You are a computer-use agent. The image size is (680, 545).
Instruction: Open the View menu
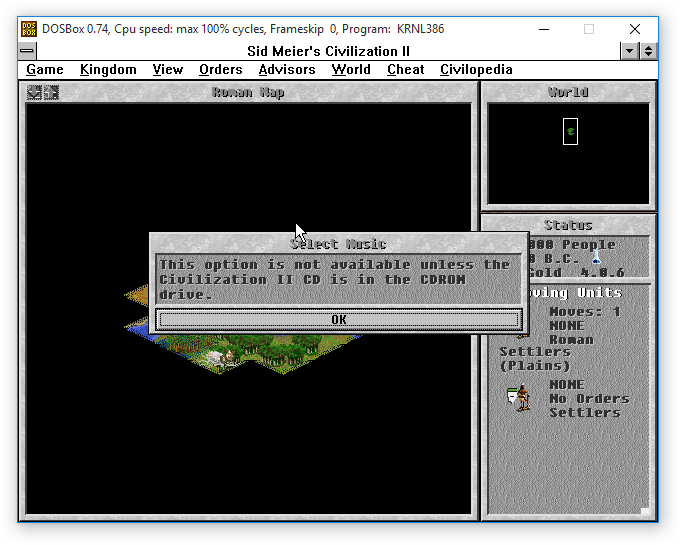167,69
